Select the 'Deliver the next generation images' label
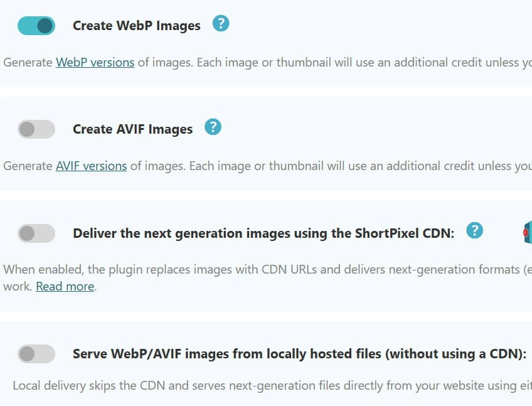Image resolution: width=532 pixels, height=406 pixels. pyautogui.click(x=263, y=233)
